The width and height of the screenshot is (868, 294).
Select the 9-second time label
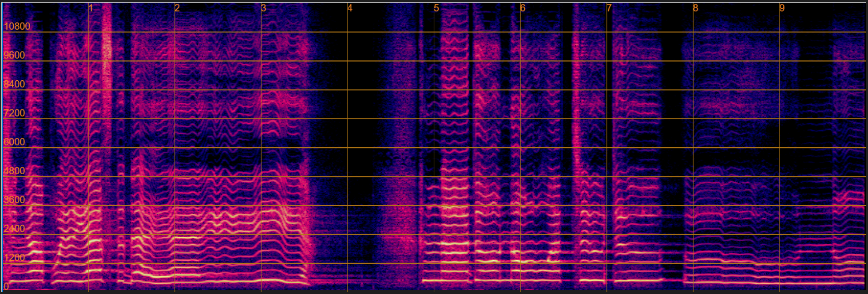coord(782,8)
